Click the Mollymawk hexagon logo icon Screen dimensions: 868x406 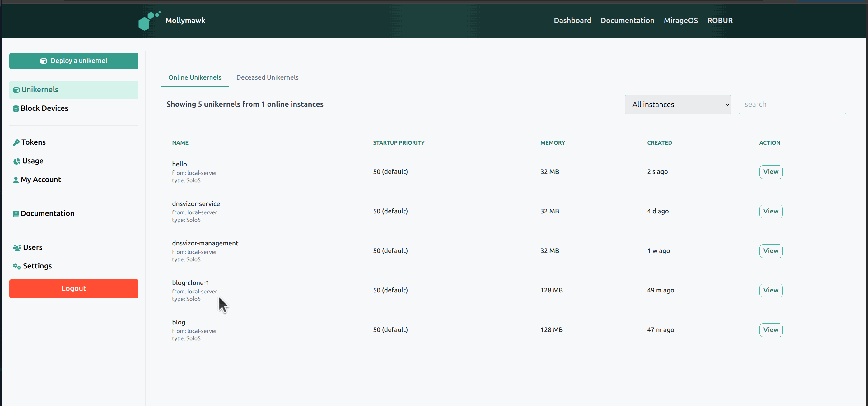pyautogui.click(x=149, y=21)
